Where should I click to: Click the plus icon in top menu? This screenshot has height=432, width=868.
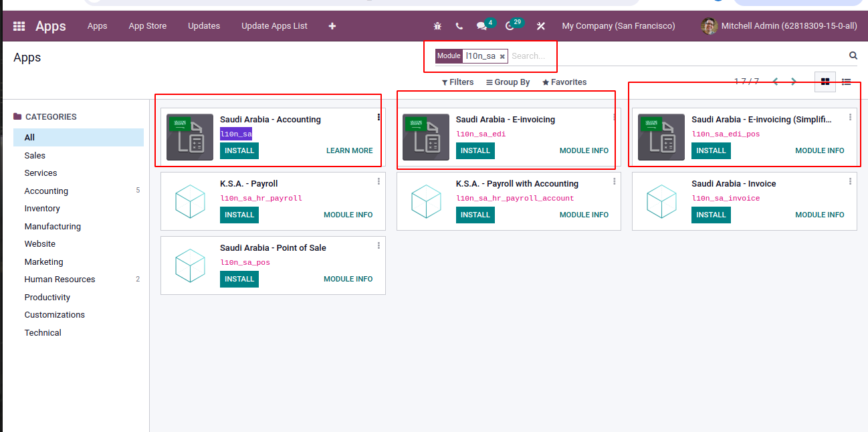[332, 26]
